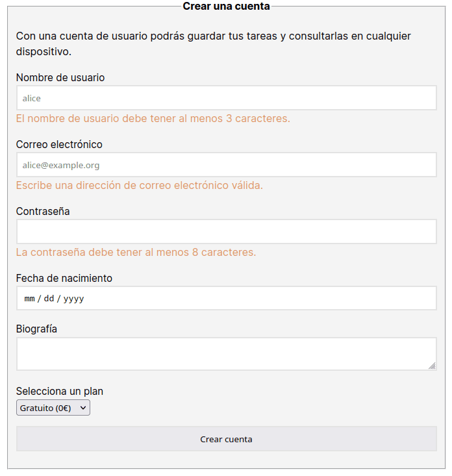Focus the Correo electrónico text box

226,165
